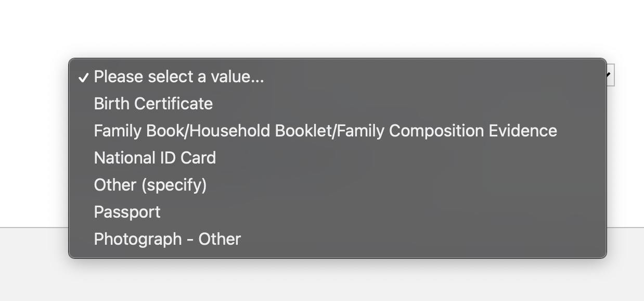The height and width of the screenshot is (301, 644).
Task: Click the tick mark on the selected option
Action: (83, 78)
